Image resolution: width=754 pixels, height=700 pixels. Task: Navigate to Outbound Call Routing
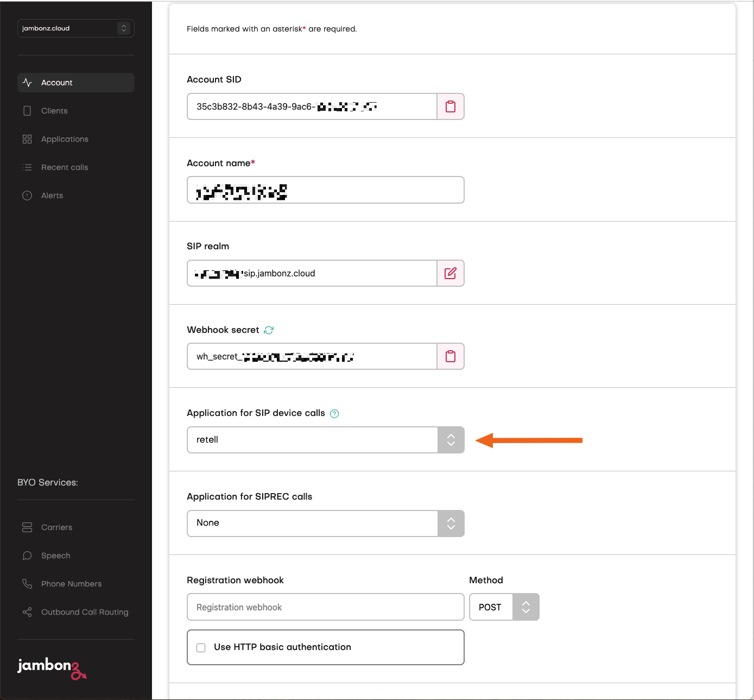coord(84,612)
